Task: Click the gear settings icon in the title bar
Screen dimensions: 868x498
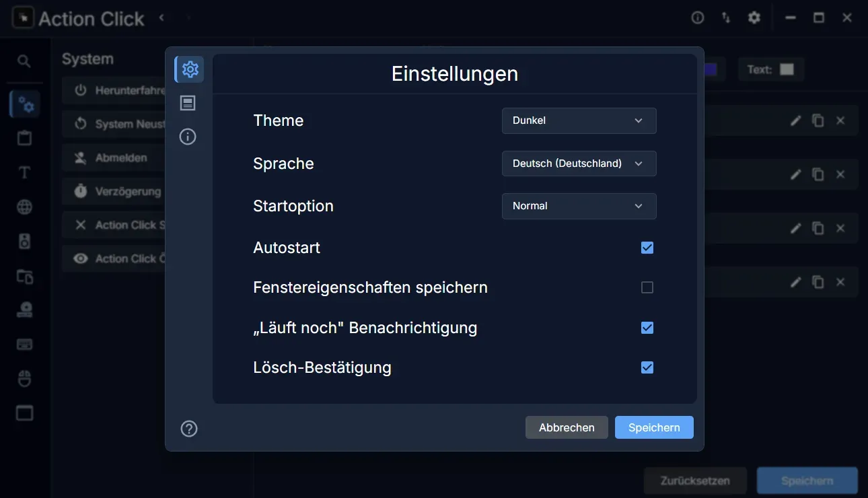Action: [x=754, y=18]
